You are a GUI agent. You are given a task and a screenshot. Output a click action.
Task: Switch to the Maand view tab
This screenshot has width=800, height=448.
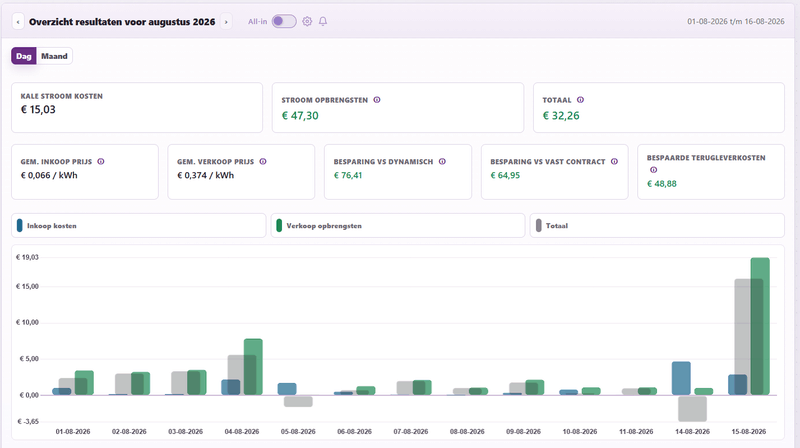point(54,56)
